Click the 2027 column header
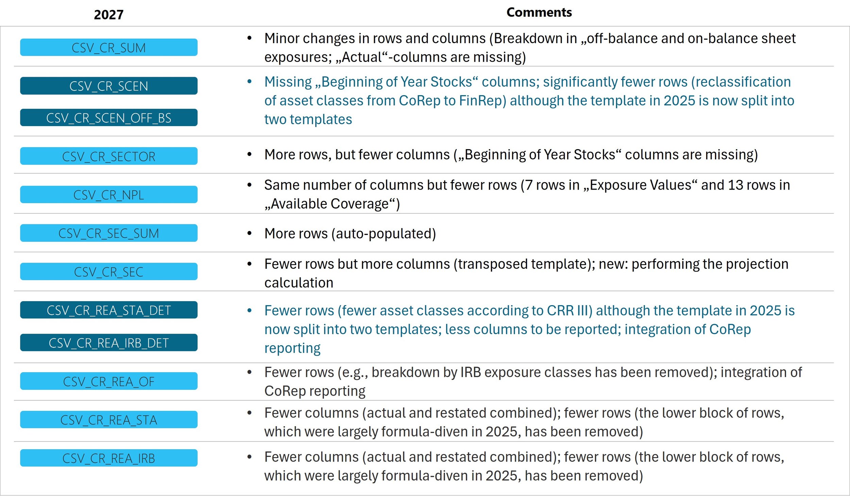Screen dimensions: 850x504 [x=109, y=15]
